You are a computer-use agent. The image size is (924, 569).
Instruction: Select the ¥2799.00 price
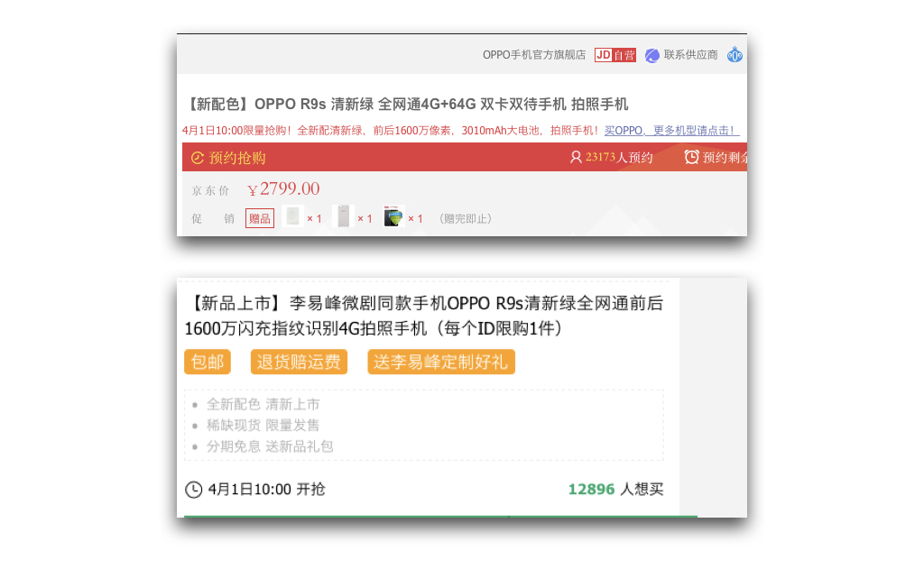coord(283,189)
